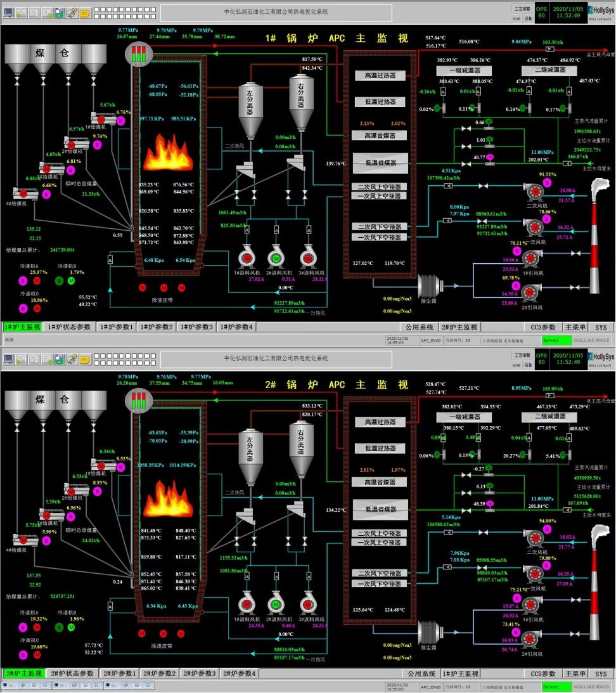Click the 1#返料风机 blower icon in 1# boiler view
This screenshot has height=693, width=616.
click(246, 257)
